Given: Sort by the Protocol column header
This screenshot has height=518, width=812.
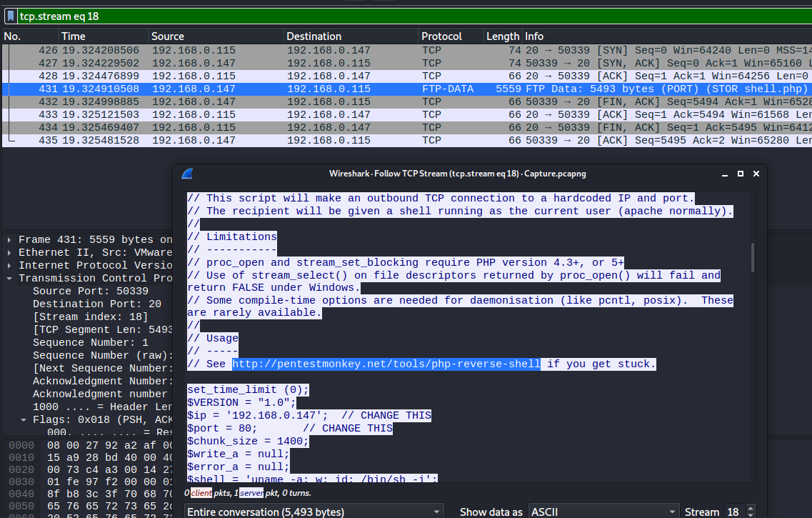Looking at the screenshot, I should coord(451,36).
